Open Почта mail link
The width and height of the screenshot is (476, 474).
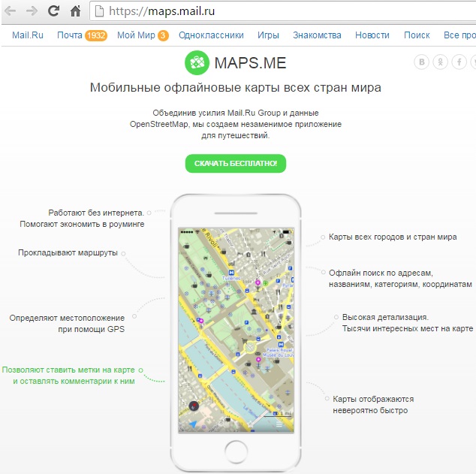click(x=70, y=35)
